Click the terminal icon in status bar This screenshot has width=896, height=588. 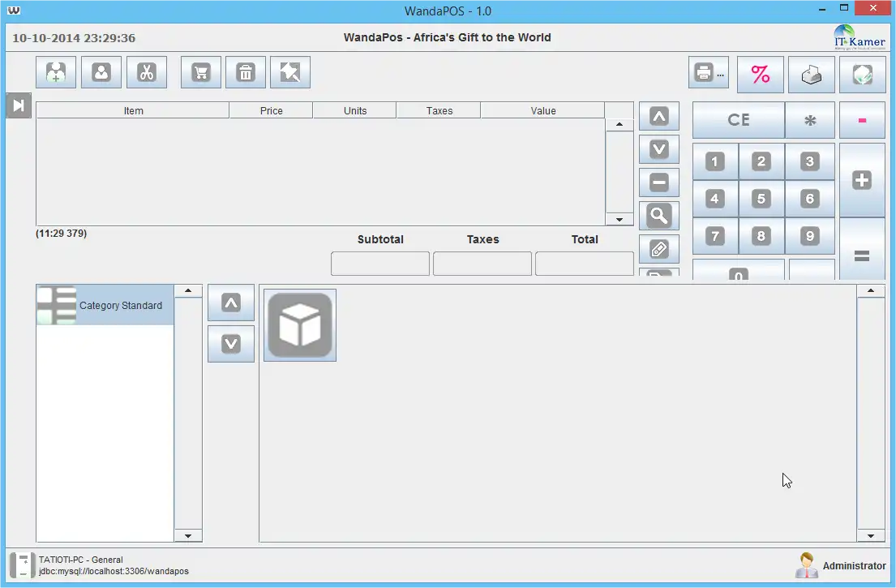point(22,566)
